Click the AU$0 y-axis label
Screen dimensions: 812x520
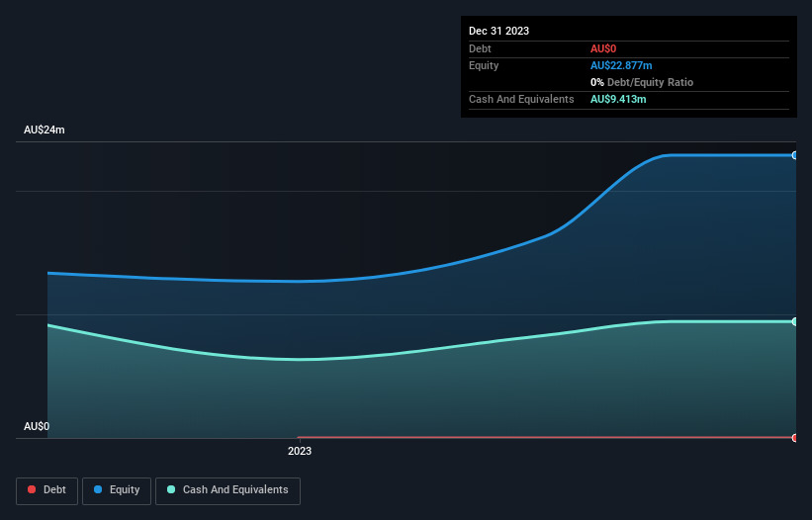37,426
